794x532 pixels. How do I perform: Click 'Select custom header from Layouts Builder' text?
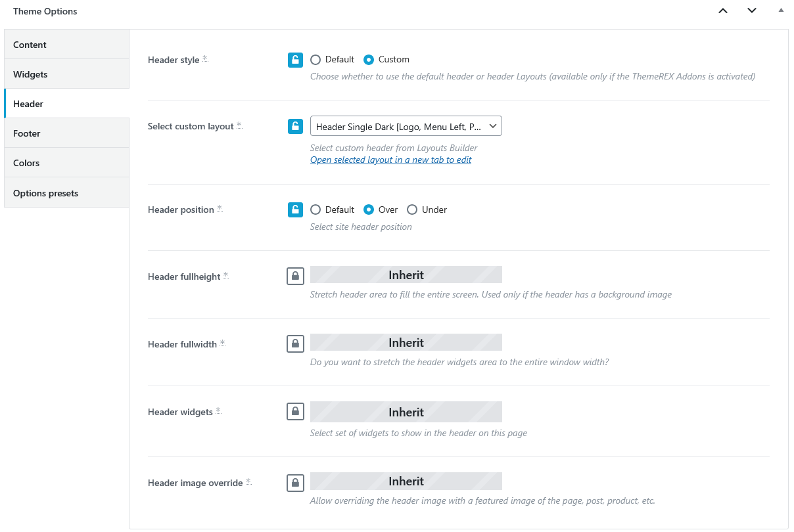[x=394, y=148]
